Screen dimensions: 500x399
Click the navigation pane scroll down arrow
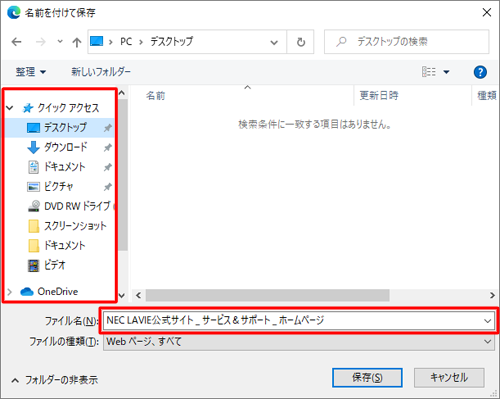[x=122, y=295]
